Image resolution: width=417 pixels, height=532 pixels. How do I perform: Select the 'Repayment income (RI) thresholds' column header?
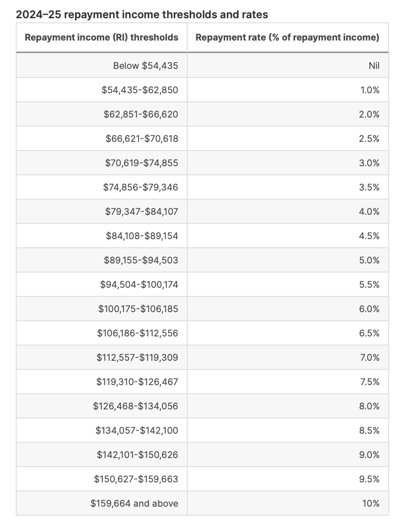102,37
